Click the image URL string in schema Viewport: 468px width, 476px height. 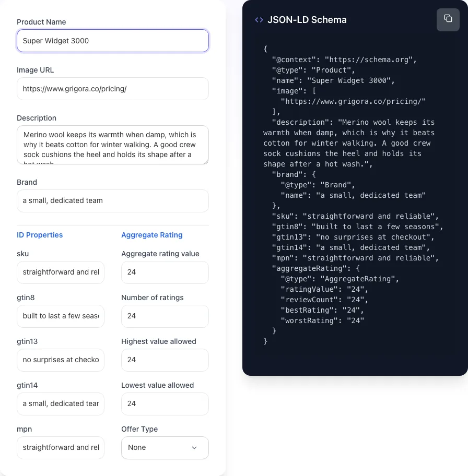353,101
